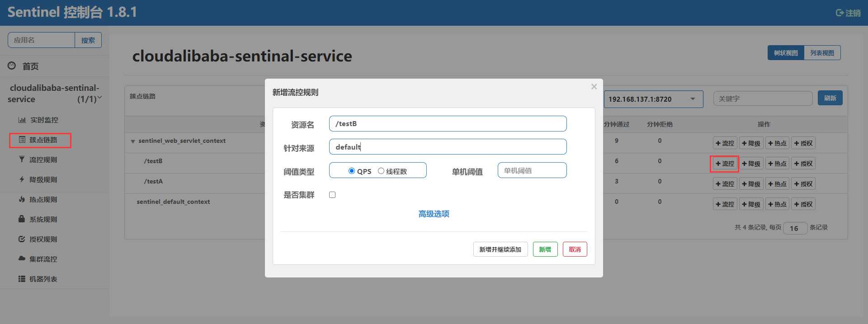Click 新增并继续添加 button
868x324 pixels.
pyautogui.click(x=500, y=249)
